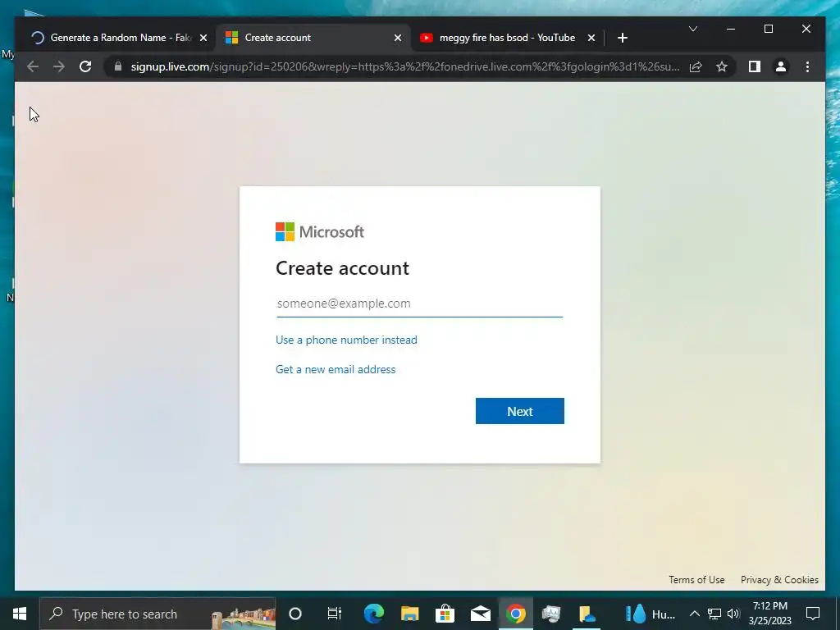The width and height of the screenshot is (840, 630).
Task: Open the weather widget in the taskbar
Action: coord(650,614)
